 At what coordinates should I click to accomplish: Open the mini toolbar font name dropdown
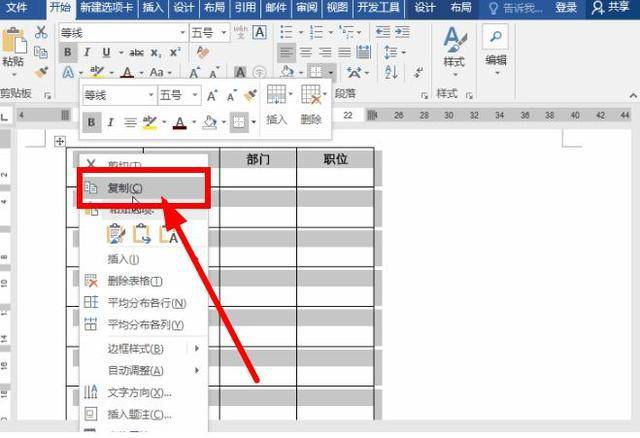(x=151, y=95)
